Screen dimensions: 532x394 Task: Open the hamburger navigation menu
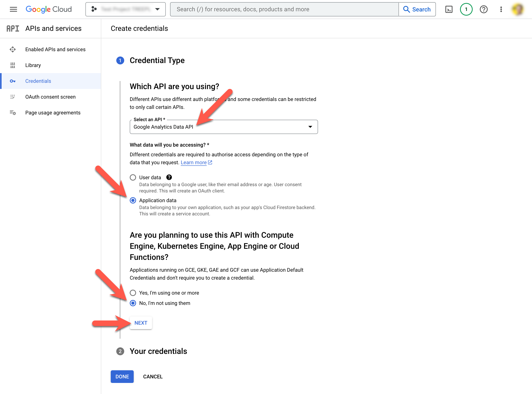13,9
